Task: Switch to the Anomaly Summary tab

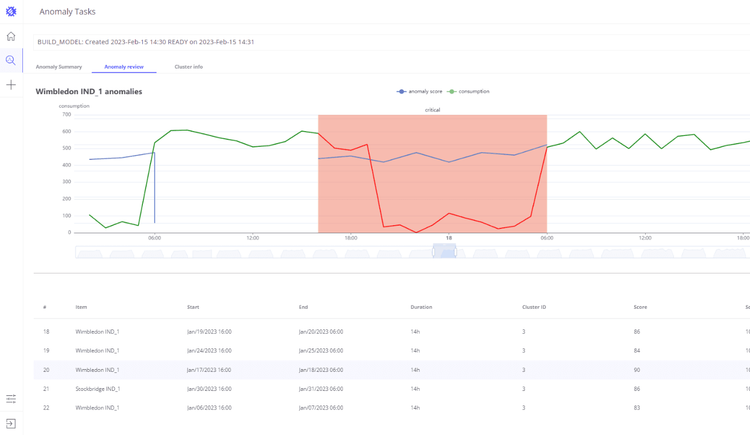Action: [59, 67]
